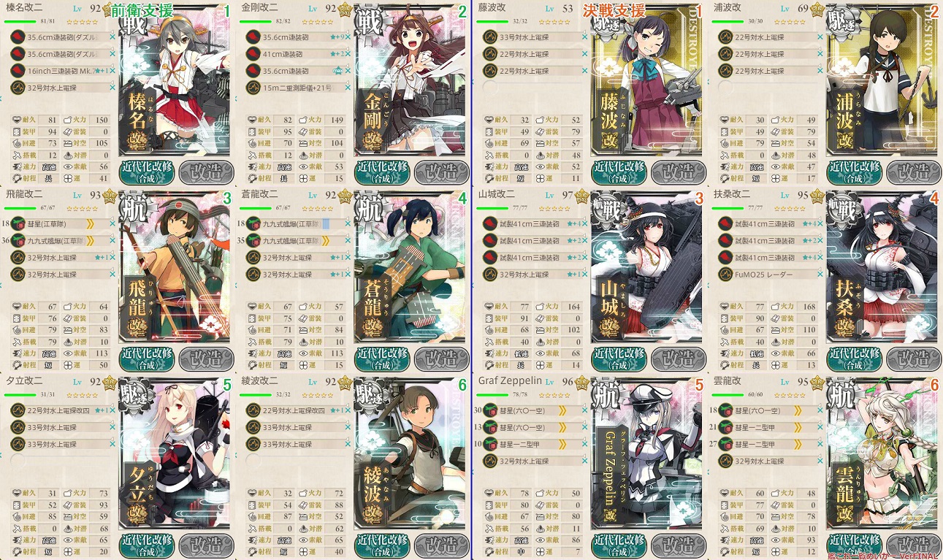Click the 33号対水上電探 radar icon on 藤波改

[489, 37]
